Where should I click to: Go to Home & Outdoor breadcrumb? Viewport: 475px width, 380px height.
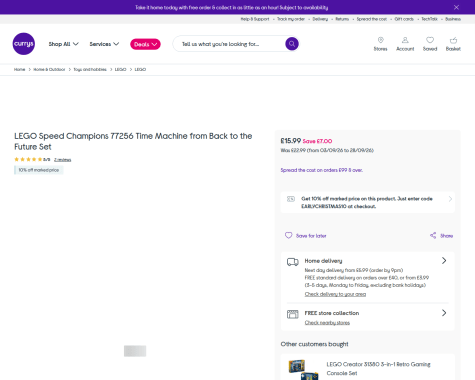pyautogui.click(x=49, y=69)
